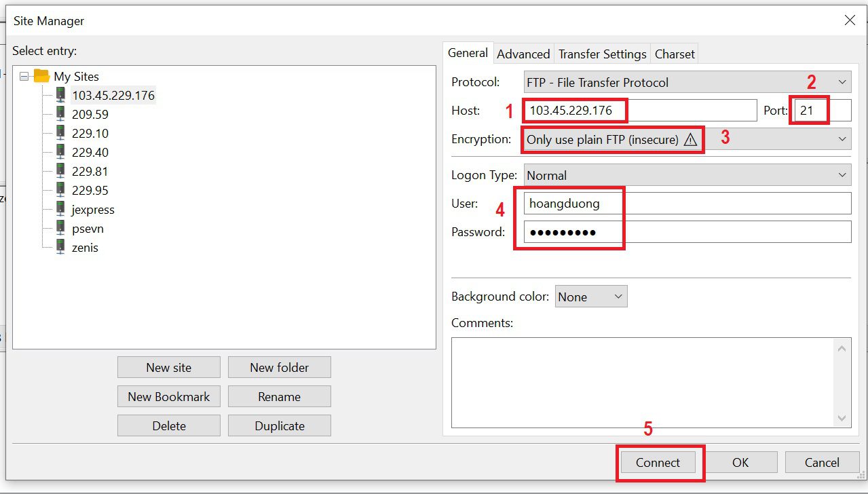Open the Transfer Settings tab
Screen dimensions: 868x494
pos(602,54)
